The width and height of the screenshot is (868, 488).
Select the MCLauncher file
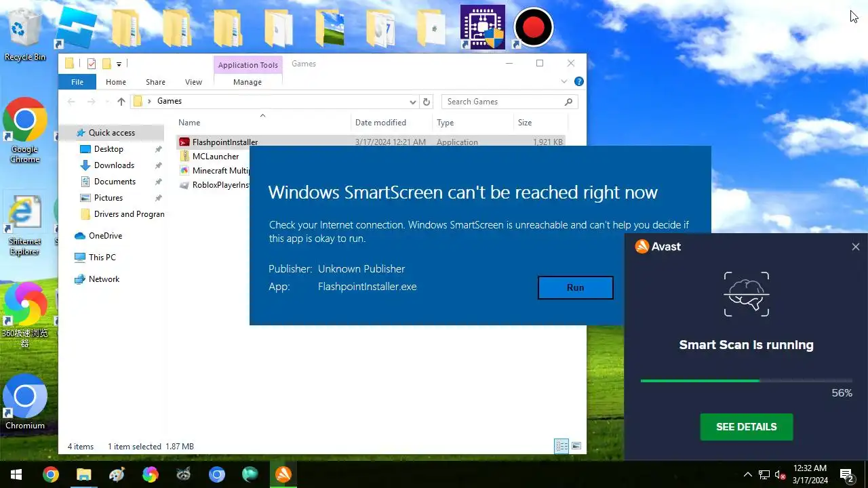point(216,157)
